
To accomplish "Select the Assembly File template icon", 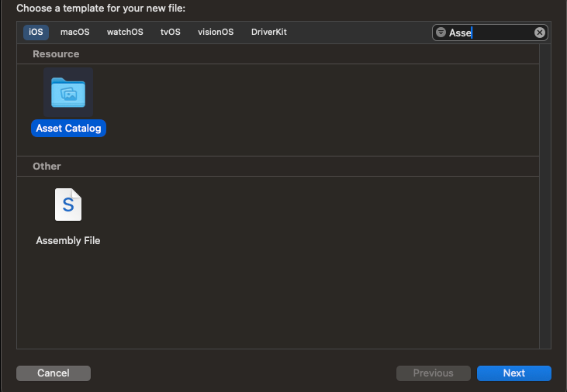I will pos(68,205).
